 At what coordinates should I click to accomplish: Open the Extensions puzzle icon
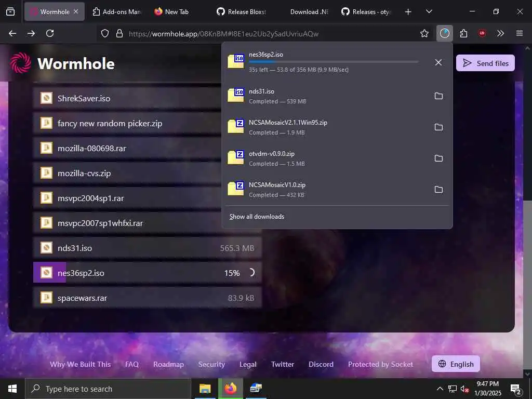pos(463,33)
